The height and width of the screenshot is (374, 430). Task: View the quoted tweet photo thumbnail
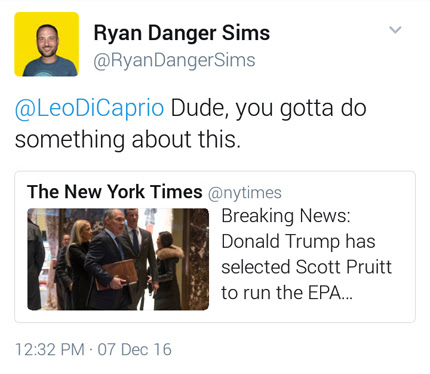(118, 259)
